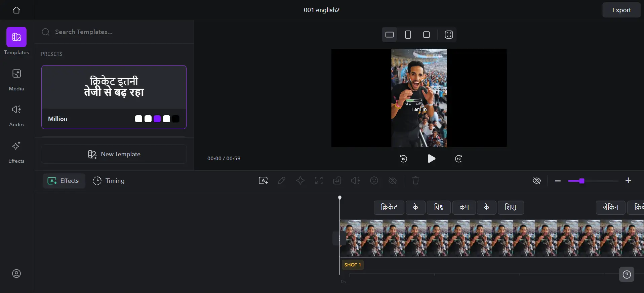644x293 pixels.
Task: Switch to the Effects tab
Action: [x=64, y=181]
